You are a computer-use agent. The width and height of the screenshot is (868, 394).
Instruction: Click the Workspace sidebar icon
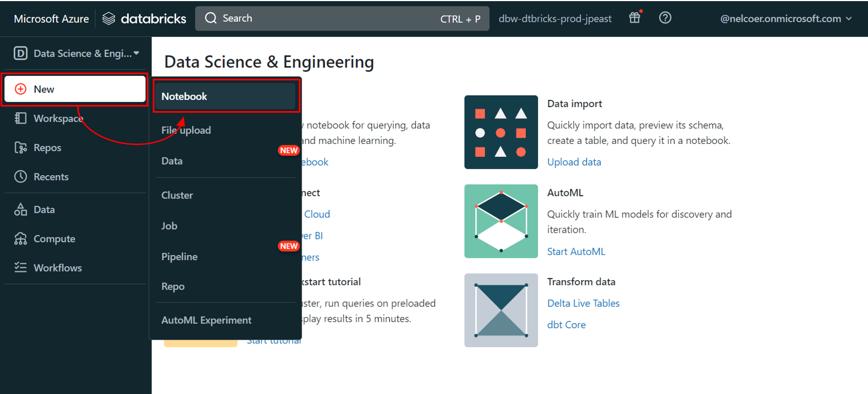pos(21,118)
